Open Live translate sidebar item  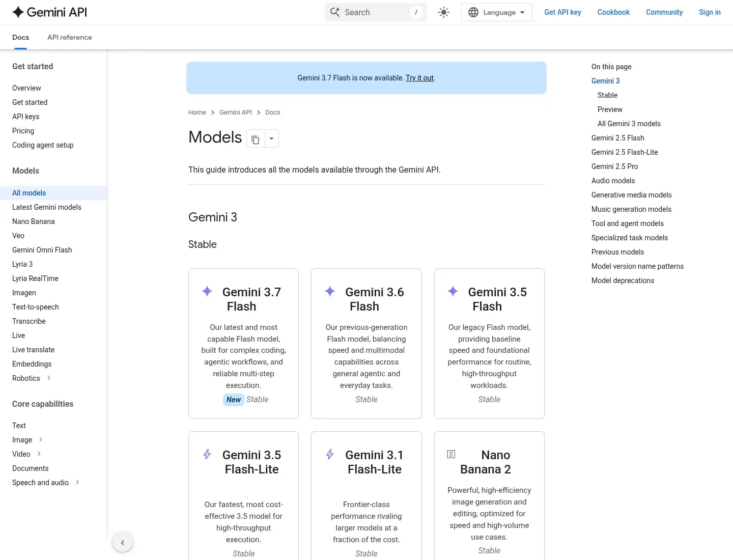[x=33, y=350]
